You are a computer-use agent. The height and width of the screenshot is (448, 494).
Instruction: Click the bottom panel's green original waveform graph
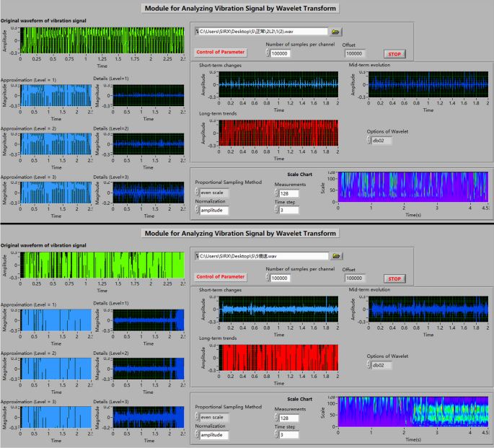[x=102, y=264]
